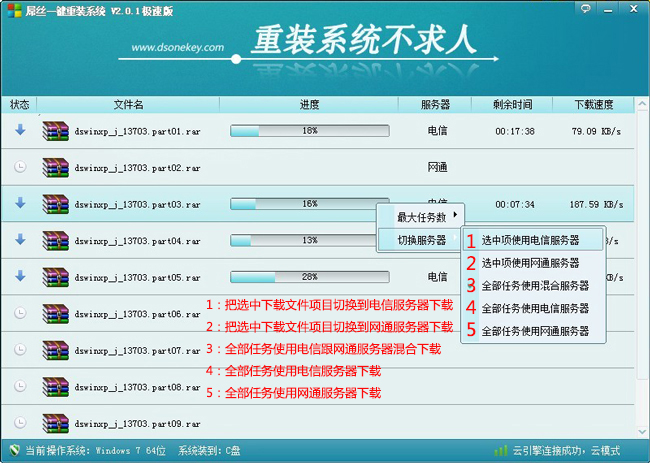Screen dimensions: 650x463
Task: Click the 网通 server cell of part02.rar
Action: pos(437,167)
